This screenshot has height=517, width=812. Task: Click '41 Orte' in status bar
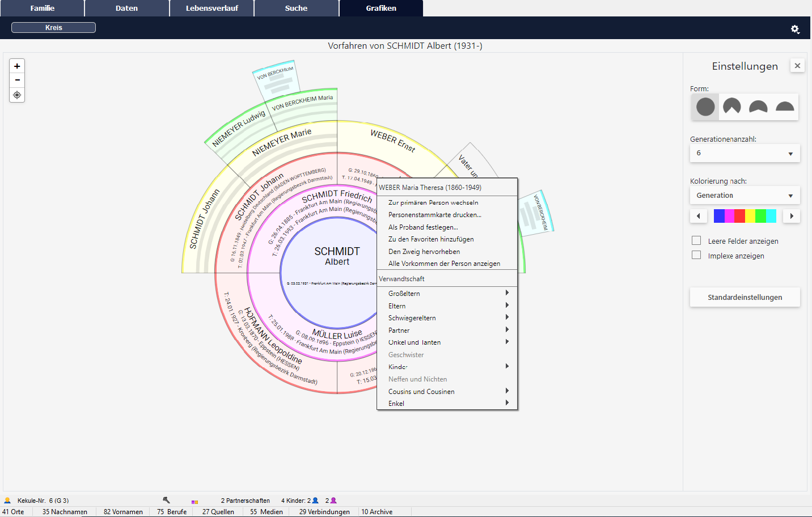(x=13, y=511)
